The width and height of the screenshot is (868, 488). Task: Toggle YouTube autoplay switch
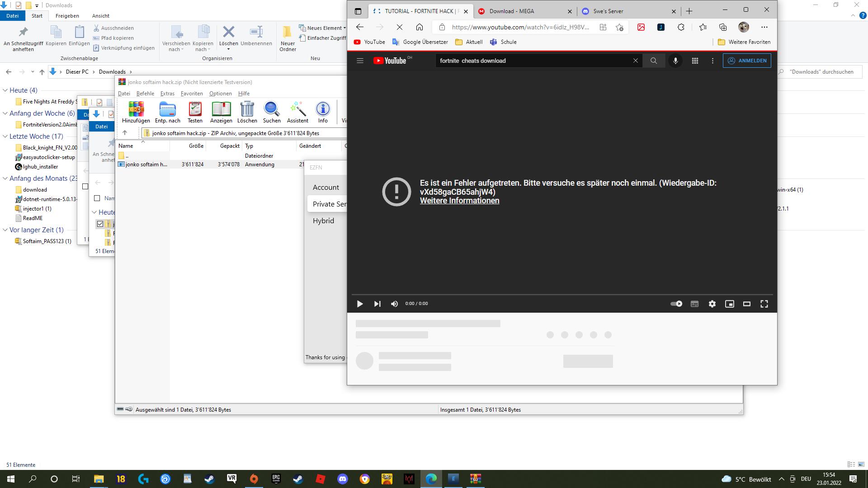(676, 304)
